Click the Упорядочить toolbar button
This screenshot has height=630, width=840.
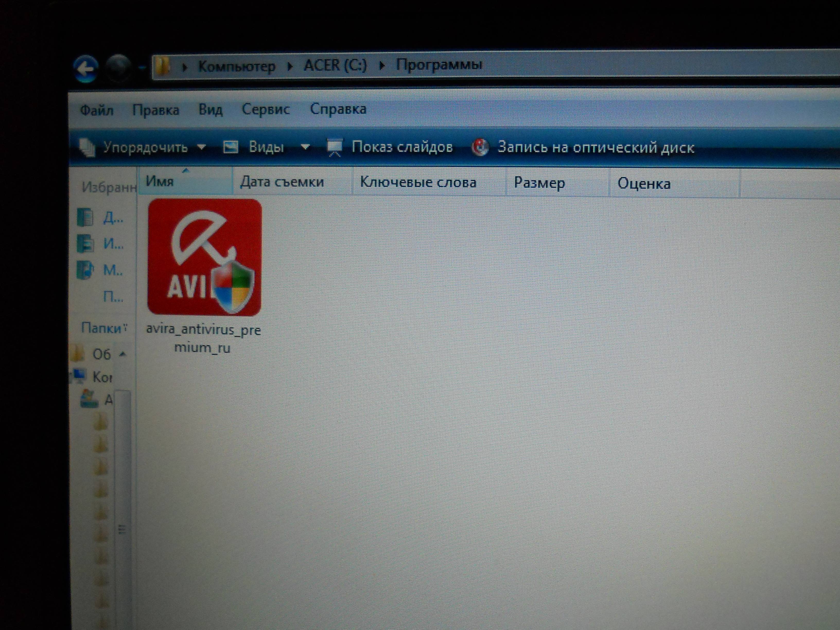[142, 147]
